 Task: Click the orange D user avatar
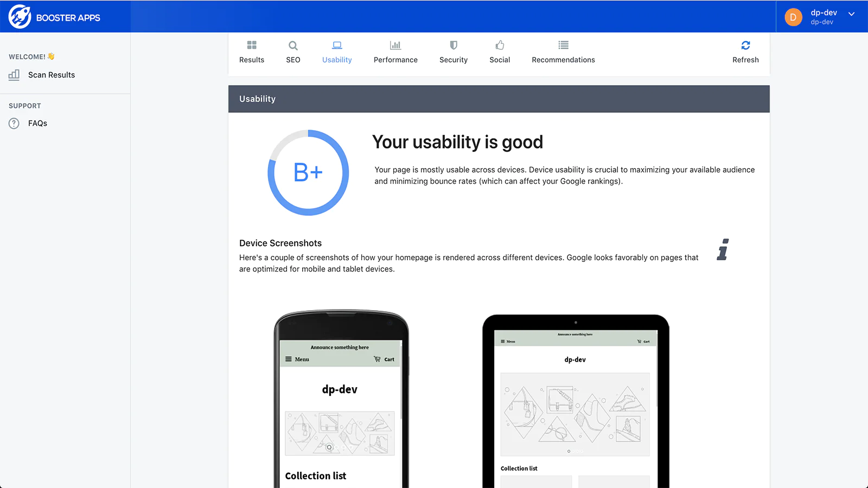point(793,17)
